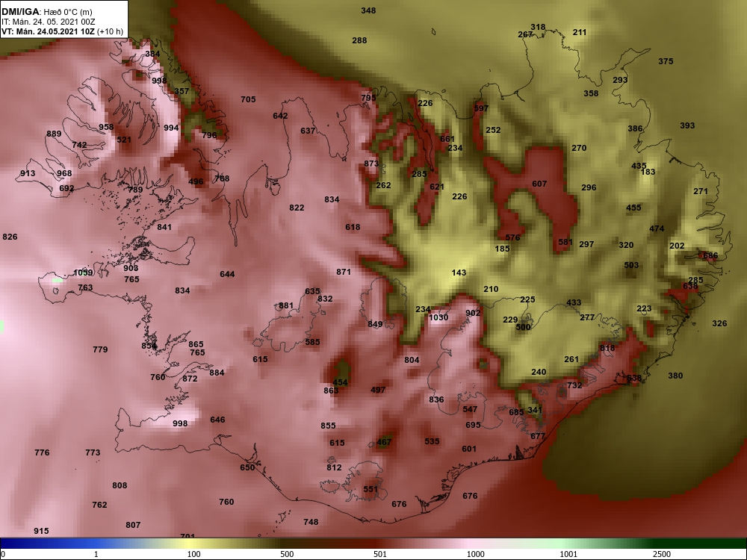This screenshot has height=560, width=747.
Task: Click the map value 597
Action: click(481, 108)
